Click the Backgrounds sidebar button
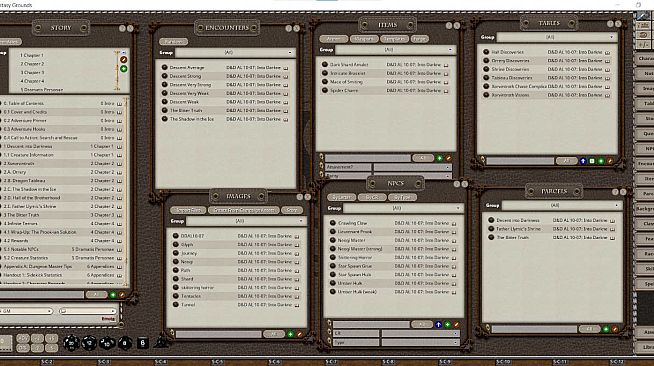The width and height of the screenshot is (654, 366). point(644,208)
